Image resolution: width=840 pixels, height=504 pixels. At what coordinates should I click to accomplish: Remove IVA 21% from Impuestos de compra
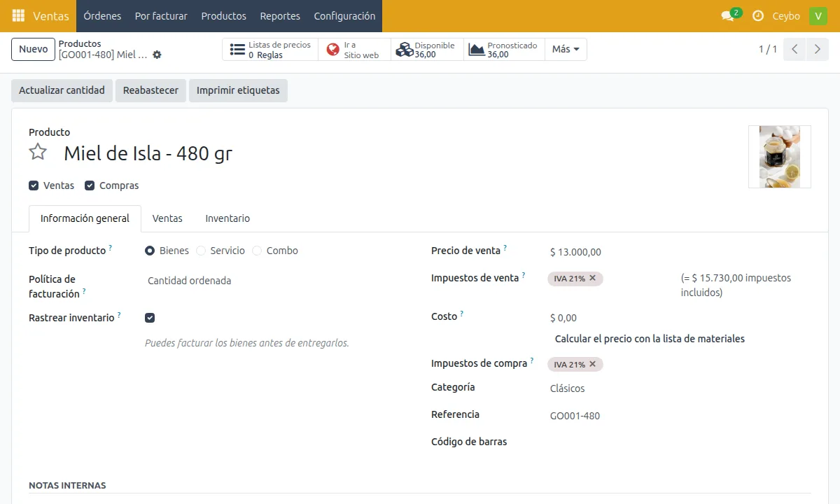click(x=593, y=364)
